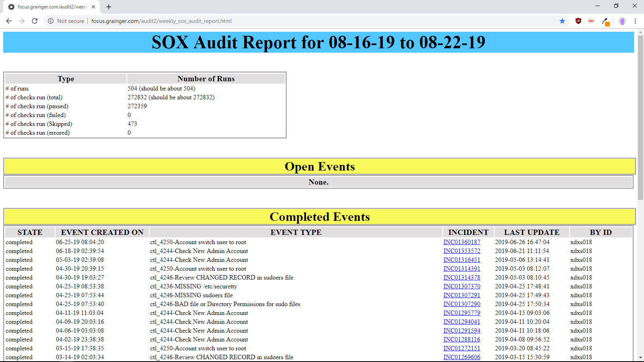Screen dimensions: 644x362
Task: Open a new browser tab
Action: coord(109,7)
